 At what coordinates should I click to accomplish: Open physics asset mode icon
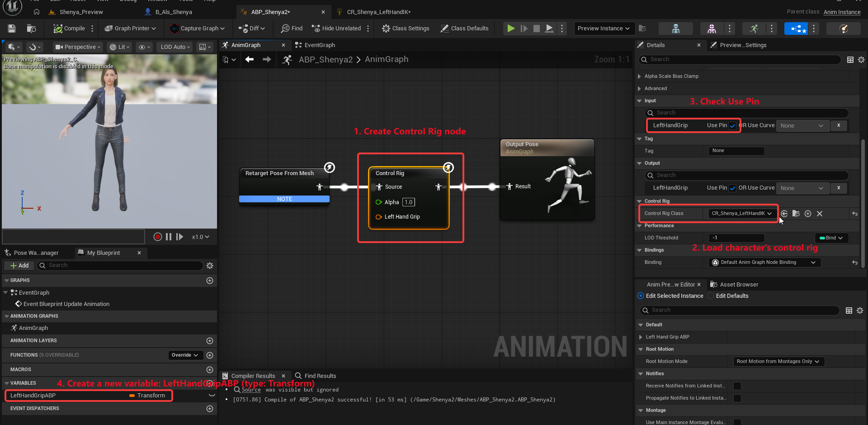point(843,29)
